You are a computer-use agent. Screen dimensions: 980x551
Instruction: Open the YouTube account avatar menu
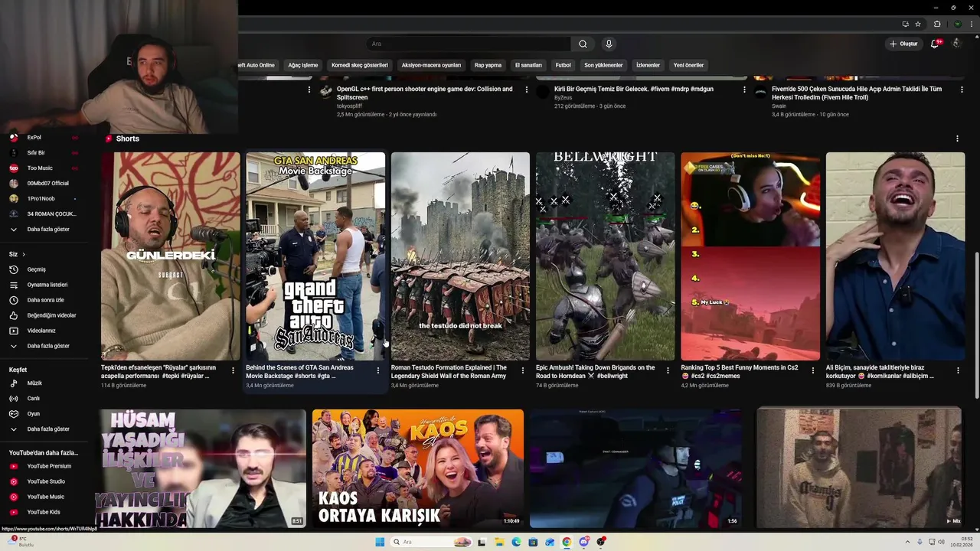(x=955, y=44)
